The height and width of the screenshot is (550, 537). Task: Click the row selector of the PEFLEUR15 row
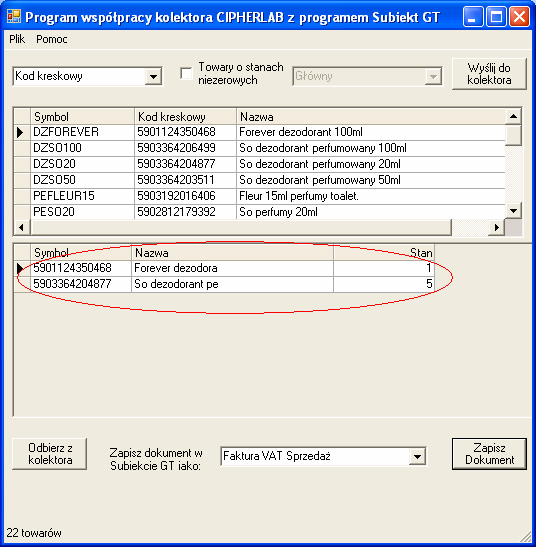pyautogui.click(x=22, y=196)
